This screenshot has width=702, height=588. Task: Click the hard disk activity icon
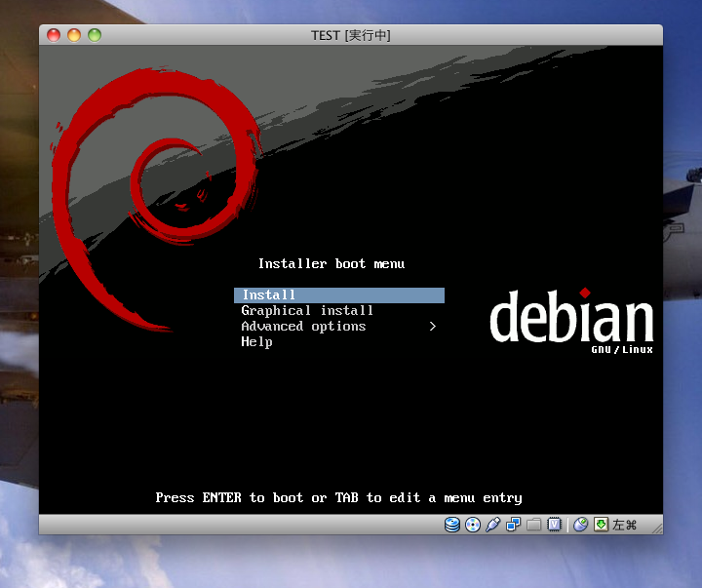point(452,525)
